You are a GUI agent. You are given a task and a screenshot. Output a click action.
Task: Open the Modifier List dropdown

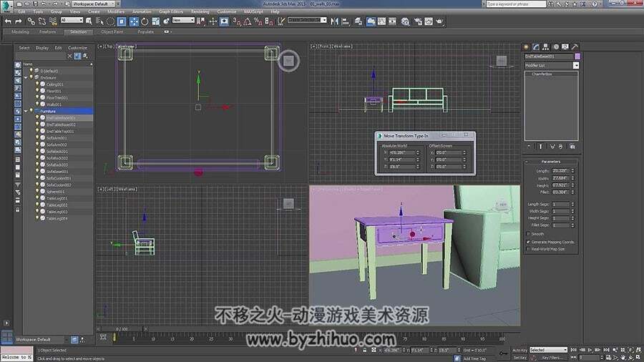(576, 65)
